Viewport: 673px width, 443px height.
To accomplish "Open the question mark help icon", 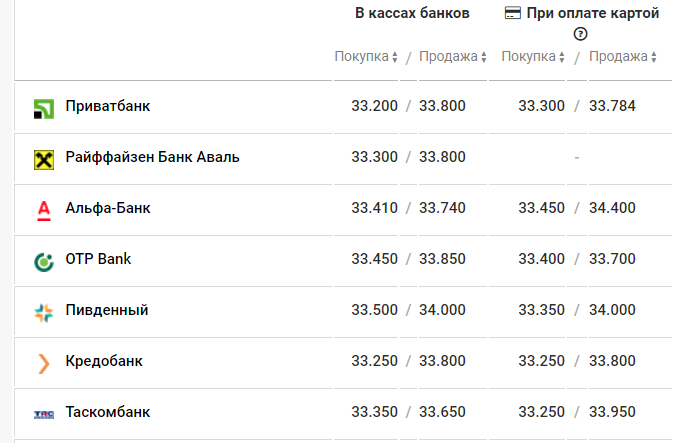I will 580,34.
